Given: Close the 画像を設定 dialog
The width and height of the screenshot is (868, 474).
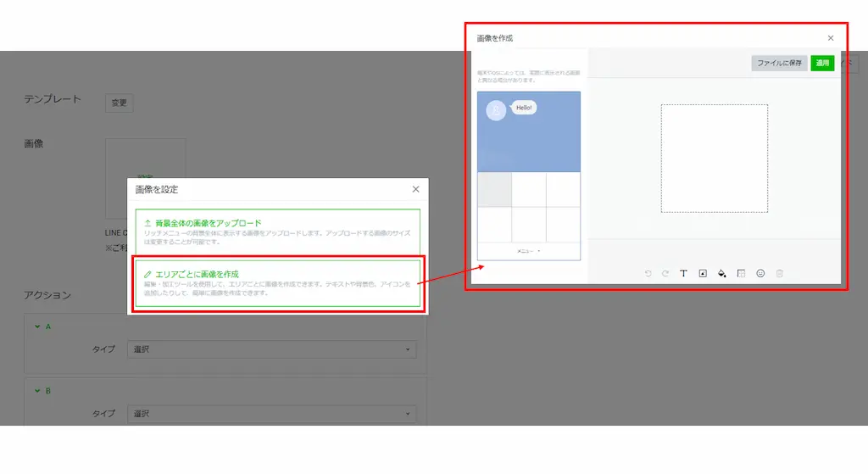Looking at the screenshot, I should point(415,190).
